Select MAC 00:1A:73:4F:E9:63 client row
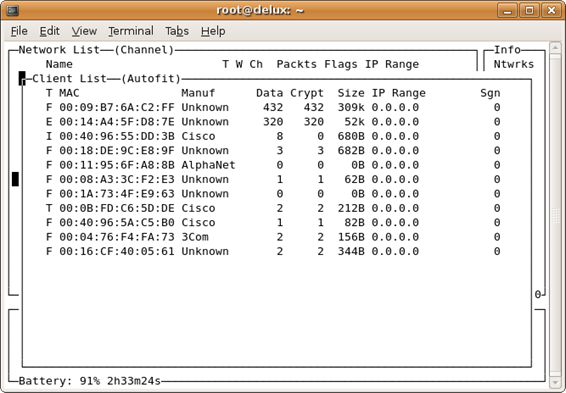 (273, 194)
